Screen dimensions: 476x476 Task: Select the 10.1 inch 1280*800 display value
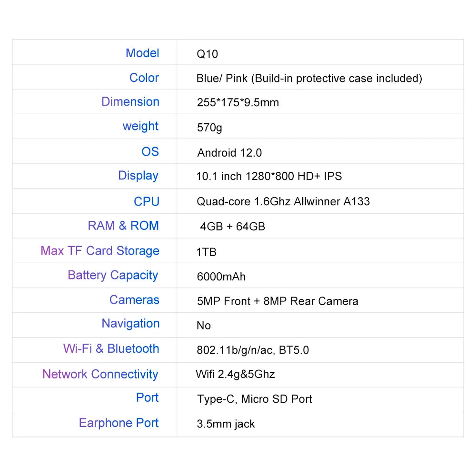pyautogui.click(x=269, y=176)
